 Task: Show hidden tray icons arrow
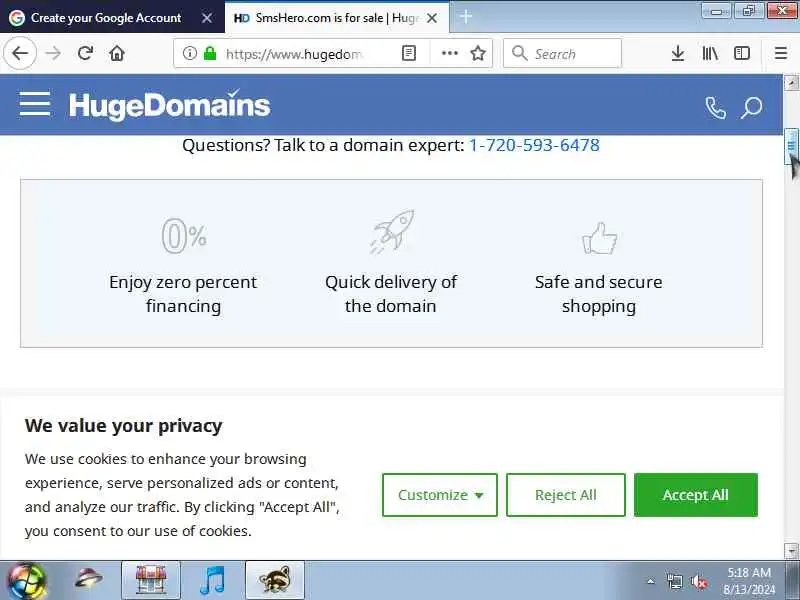point(651,581)
